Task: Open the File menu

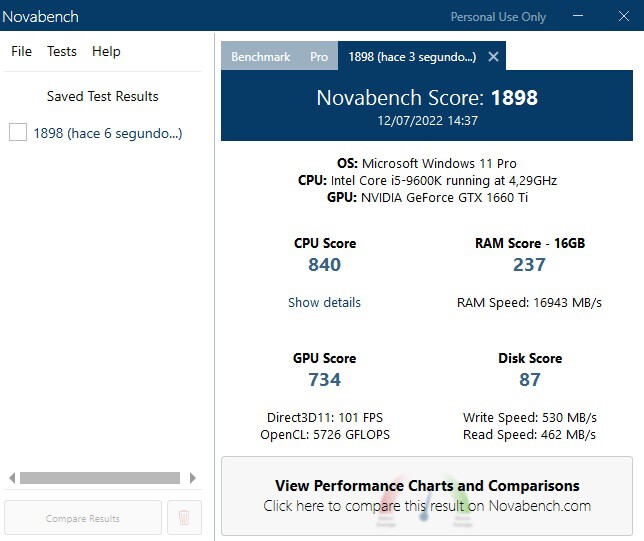Action: pos(21,51)
